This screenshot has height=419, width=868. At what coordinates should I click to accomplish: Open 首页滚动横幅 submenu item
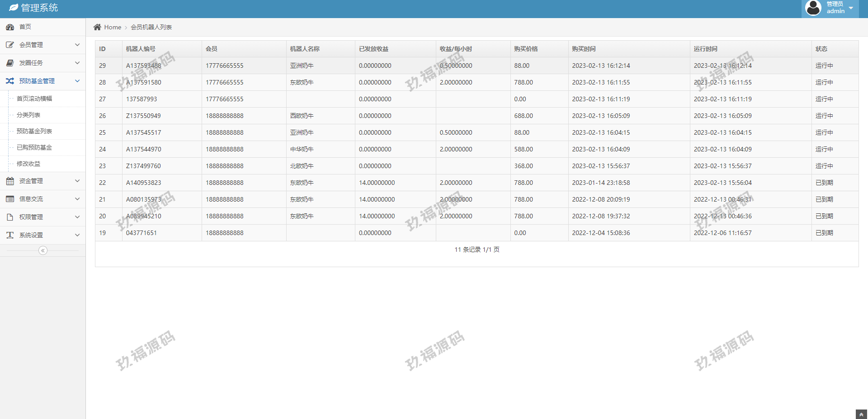(34, 99)
